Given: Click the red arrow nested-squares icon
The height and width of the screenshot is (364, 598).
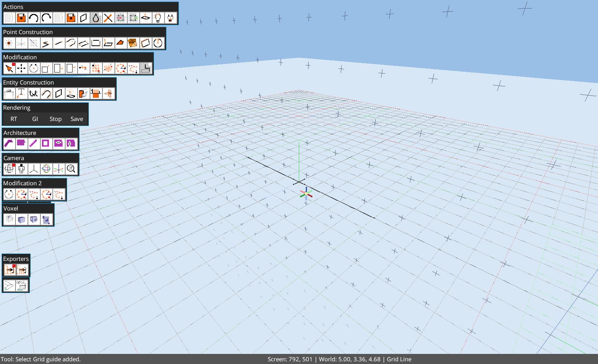Looking at the screenshot, I should 121,18.
